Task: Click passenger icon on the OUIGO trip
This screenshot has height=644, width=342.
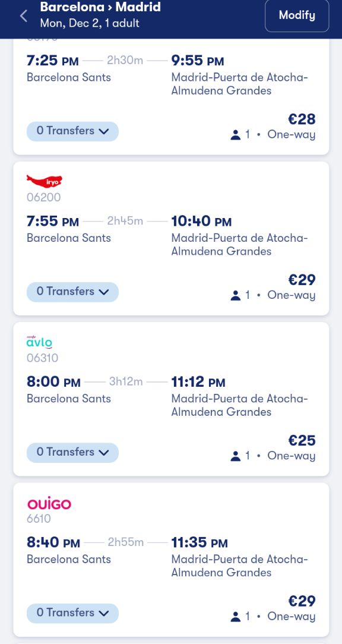Action: pos(235,617)
